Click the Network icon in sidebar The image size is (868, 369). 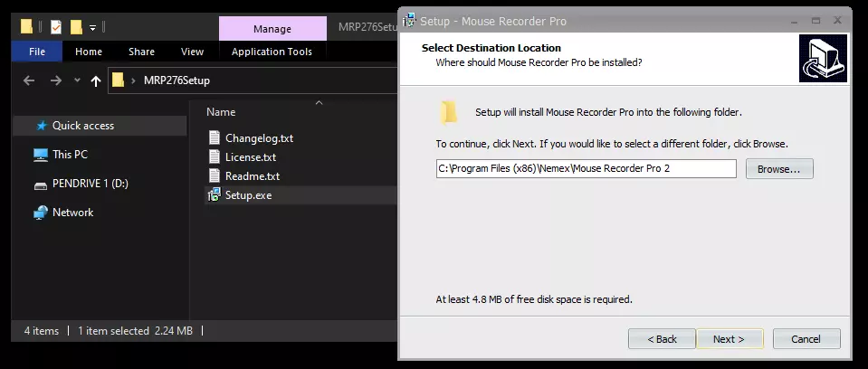(x=41, y=213)
